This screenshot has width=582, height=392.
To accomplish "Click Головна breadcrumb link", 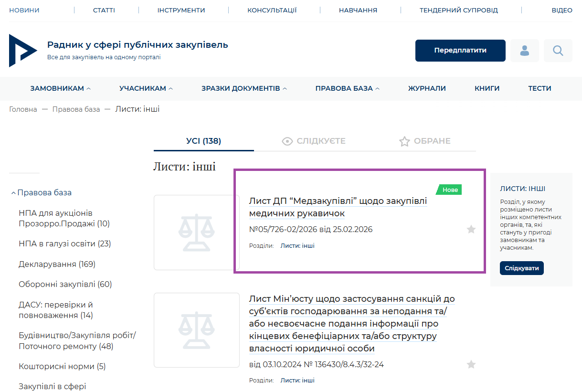I will [x=23, y=109].
